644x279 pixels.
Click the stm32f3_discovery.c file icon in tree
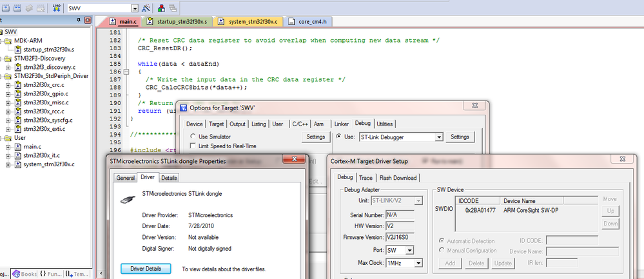pyautogui.click(x=18, y=67)
